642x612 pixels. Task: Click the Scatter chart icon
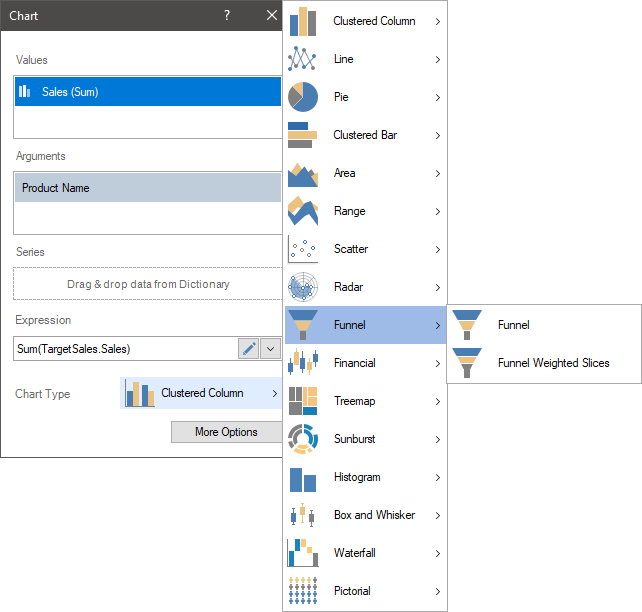pyautogui.click(x=303, y=249)
